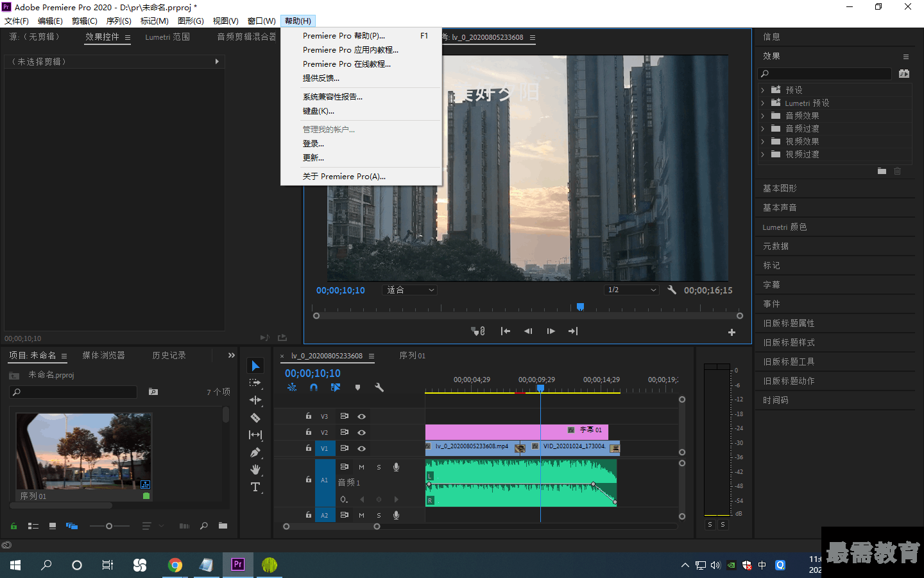Image resolution: width=924 pixels, height=578 pixels.
Task: Open 序列(S) menu
Action: [x=119, y=21]
